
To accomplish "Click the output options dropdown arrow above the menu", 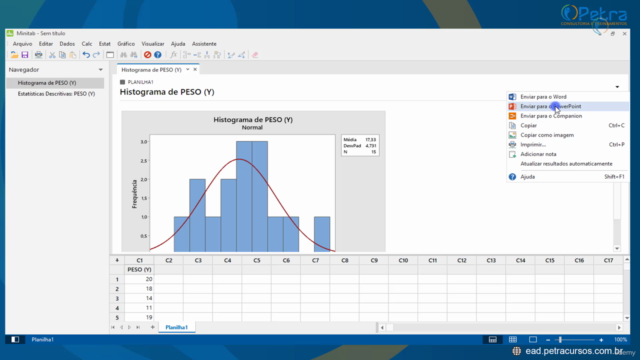I will [617, 87].
